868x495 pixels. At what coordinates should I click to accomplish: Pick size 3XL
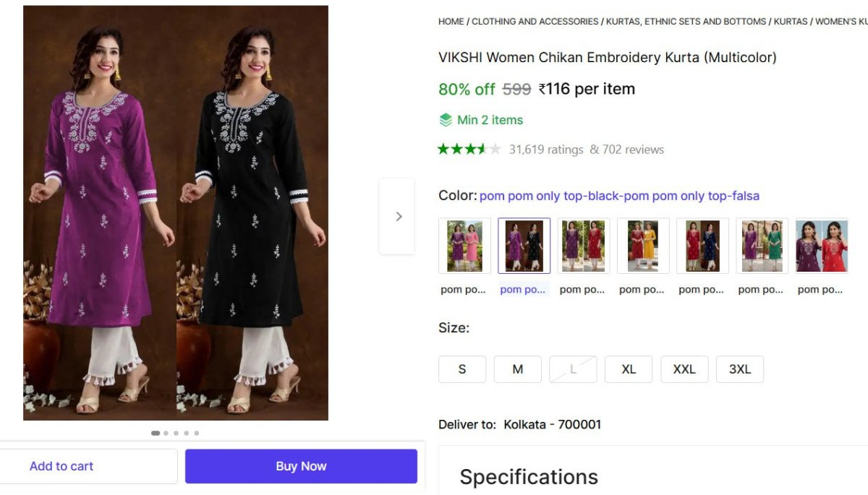(740, 369)
